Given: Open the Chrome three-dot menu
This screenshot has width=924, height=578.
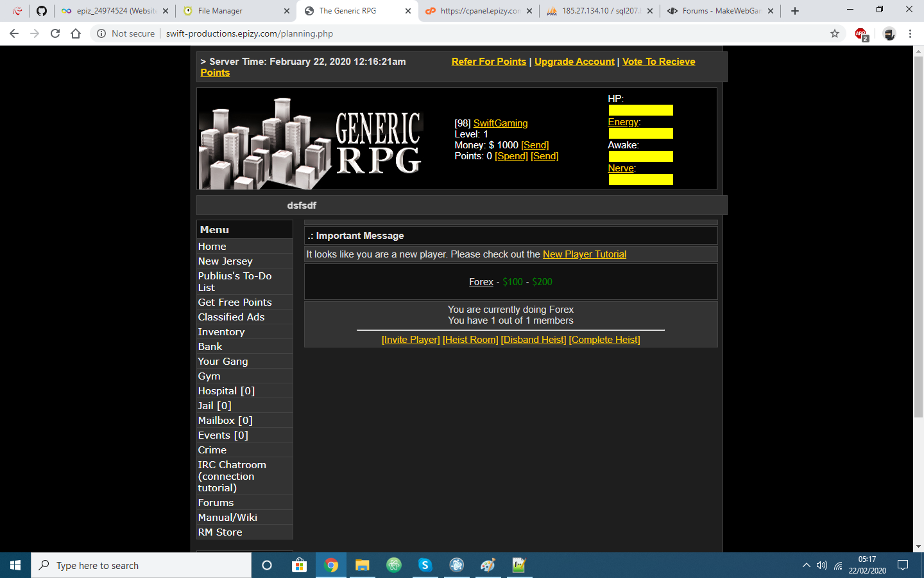Looking at the screenshot, I should (910, 33).
